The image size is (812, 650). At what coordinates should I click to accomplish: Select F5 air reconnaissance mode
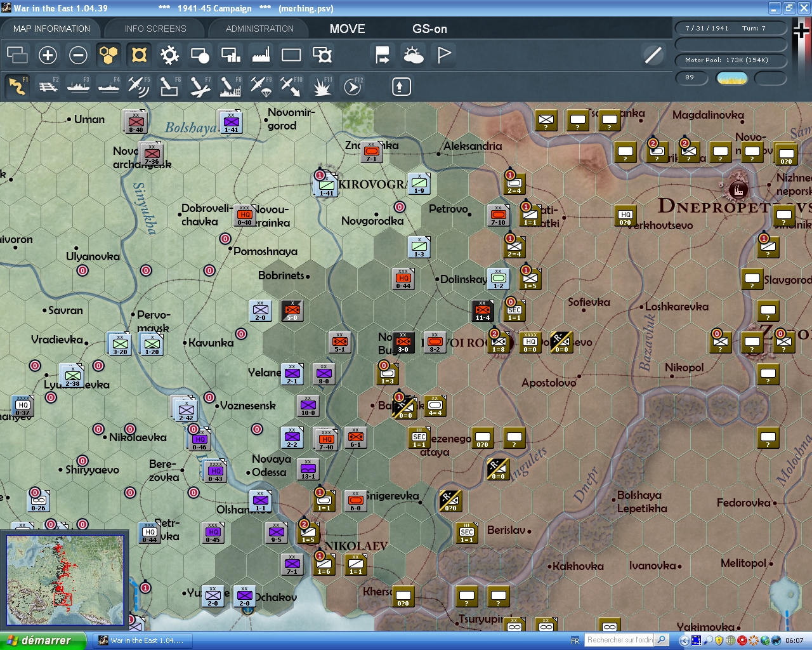(139, 86)
